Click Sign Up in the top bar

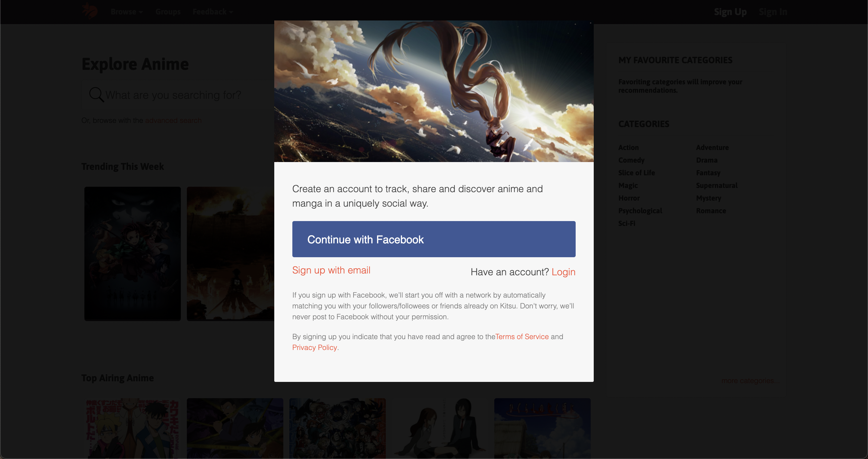click(730, 12)
